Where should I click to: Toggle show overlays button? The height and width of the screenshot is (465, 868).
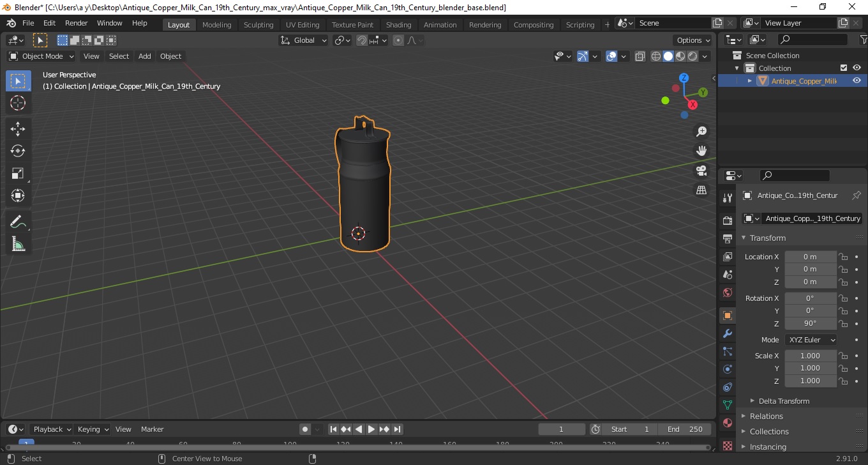(611, 56)
